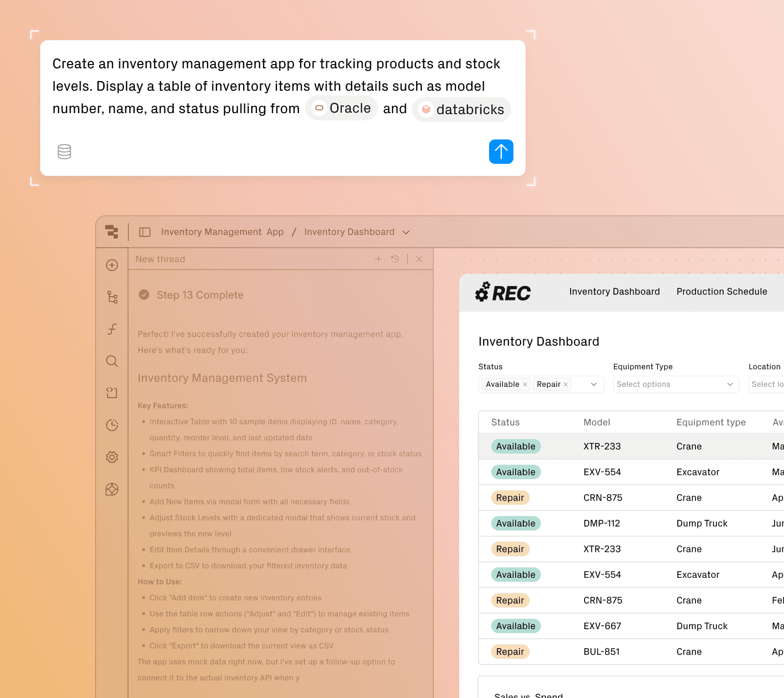Expand the Status filter dropdown chevron
This screenshot has height=698, width=784.
pos(594,384)
